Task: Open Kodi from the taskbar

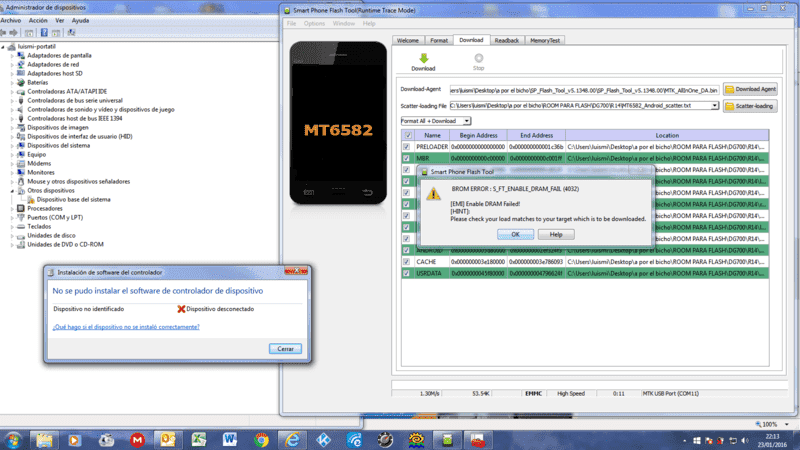Action: (323, 440)
